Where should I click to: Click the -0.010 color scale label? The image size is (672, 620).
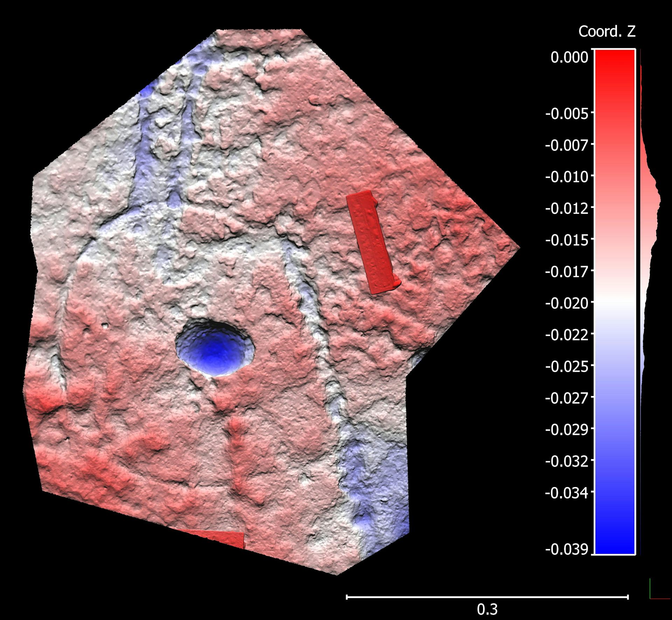pyautogui.click(x=567, y=177)
